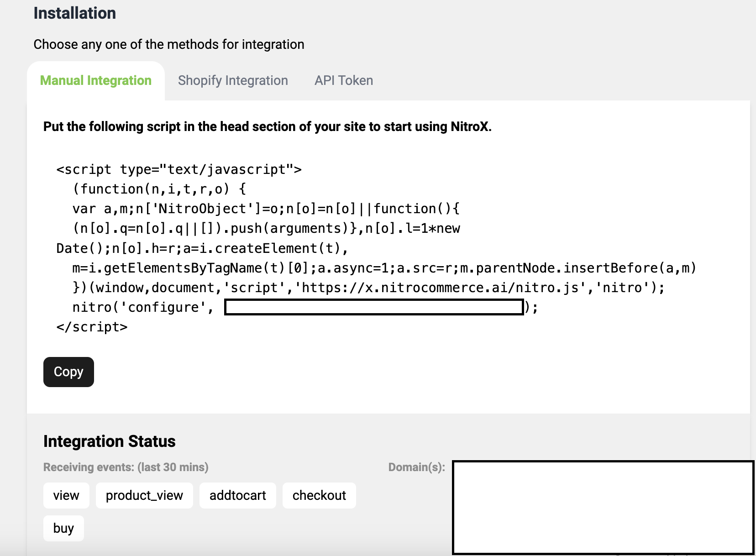Click the 'Date();n[o].h=r' code line

tap(202, 248)
